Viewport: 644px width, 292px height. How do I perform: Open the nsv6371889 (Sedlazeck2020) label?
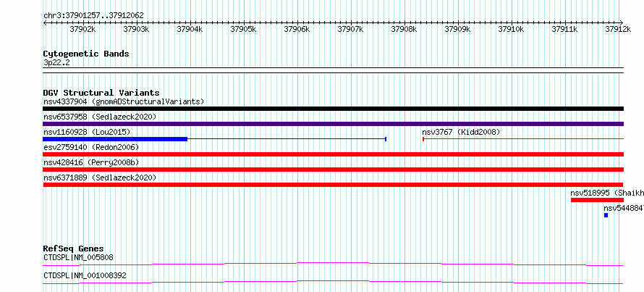[x=100, y=178]
